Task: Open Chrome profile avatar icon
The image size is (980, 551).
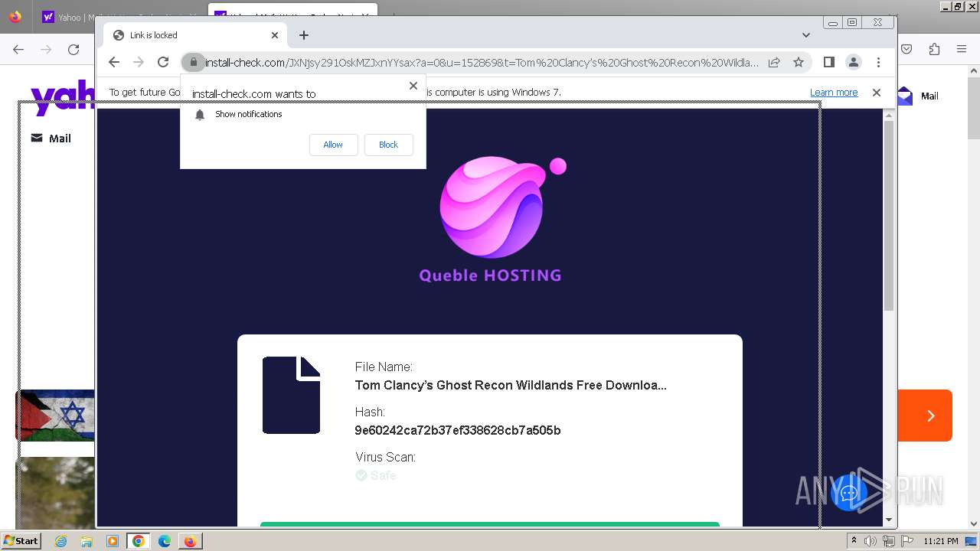Action: (854, 62)
